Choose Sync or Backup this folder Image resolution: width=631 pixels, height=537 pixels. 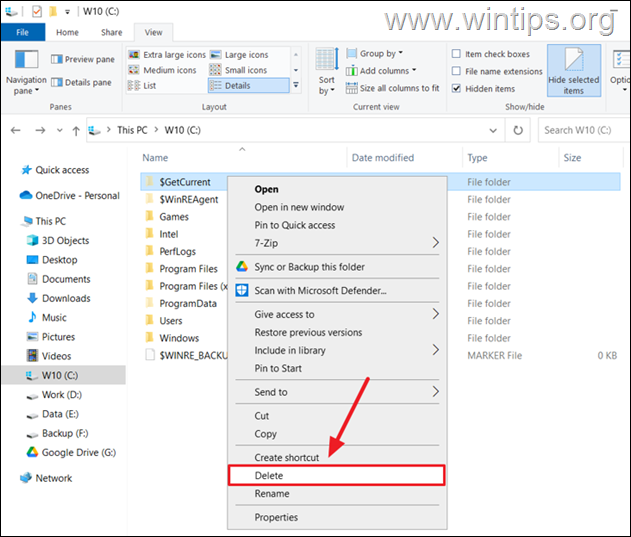tap(337, 267)
